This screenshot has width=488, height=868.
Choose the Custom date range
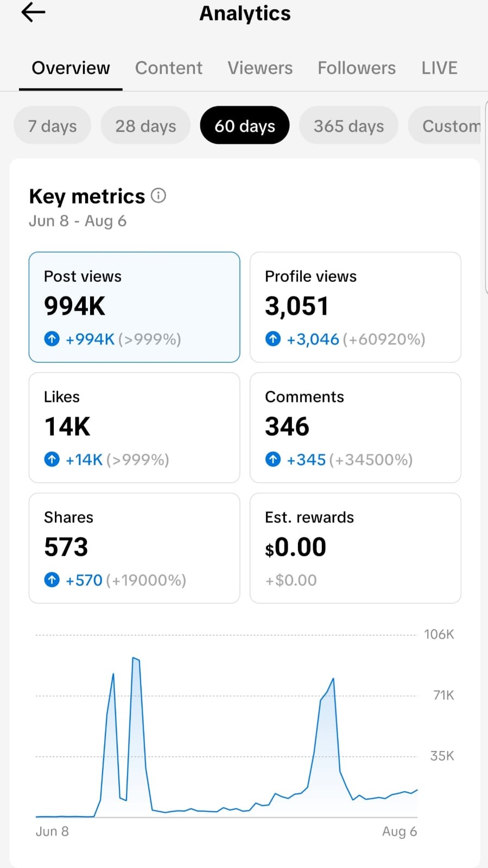click(445, 125)
